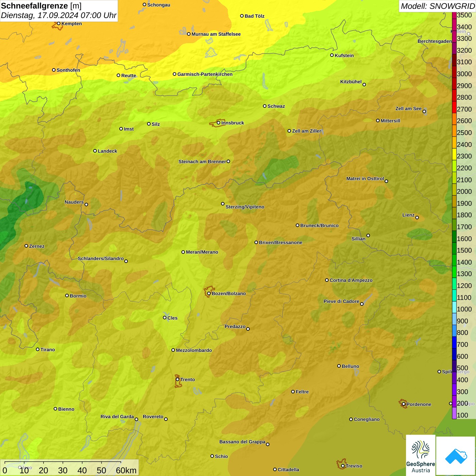Click the legend value '1500'
Screen dimensions: 476x476
click(x=464, y=250)
